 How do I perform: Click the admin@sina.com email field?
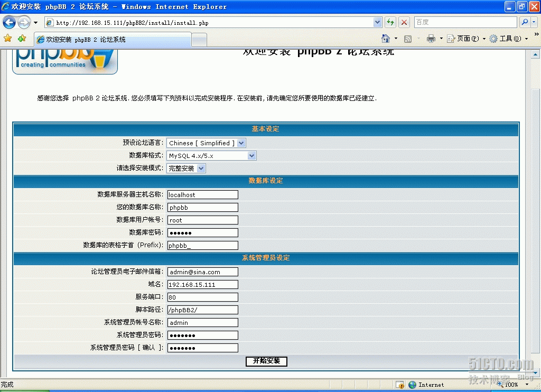202,272
